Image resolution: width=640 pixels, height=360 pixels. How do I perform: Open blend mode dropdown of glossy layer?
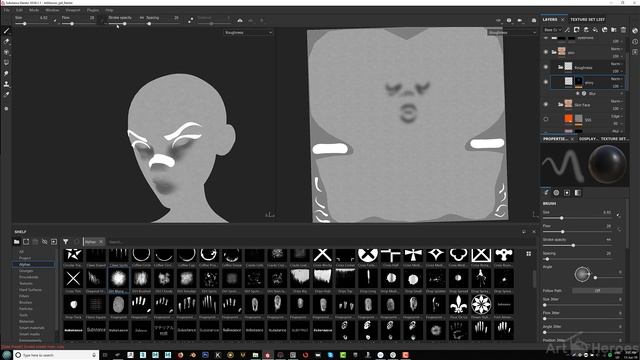coord(616,79)
